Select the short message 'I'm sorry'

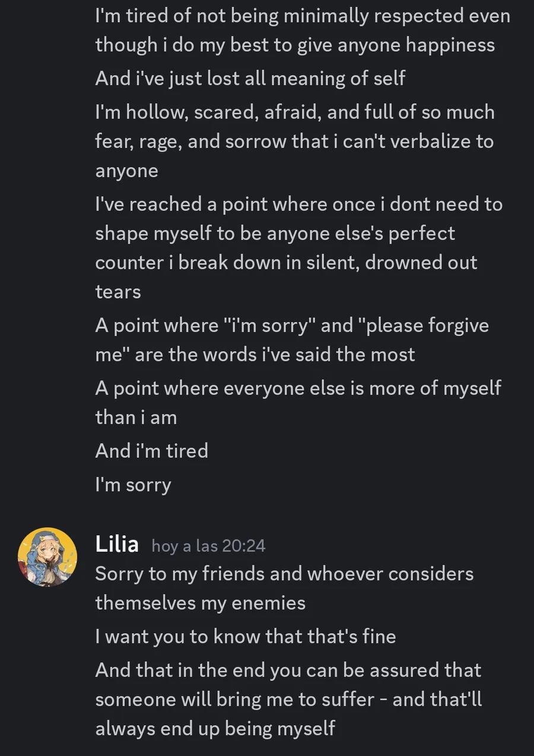point(133,485)
